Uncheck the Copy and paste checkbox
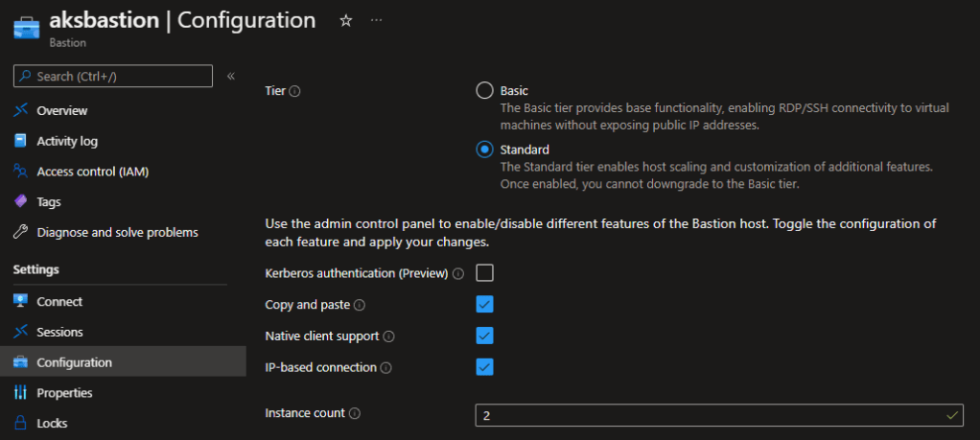 pyautogui.click(x=484, y=305)
